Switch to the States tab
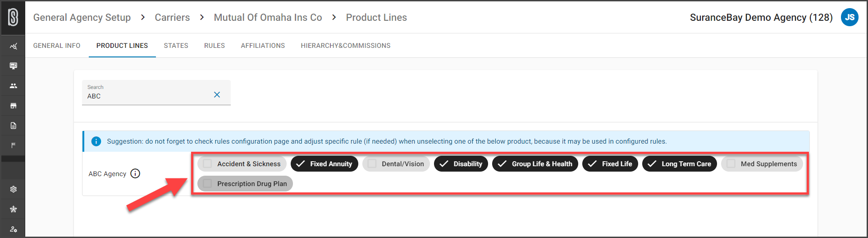 pyautogui.click(x=176, y=46)
